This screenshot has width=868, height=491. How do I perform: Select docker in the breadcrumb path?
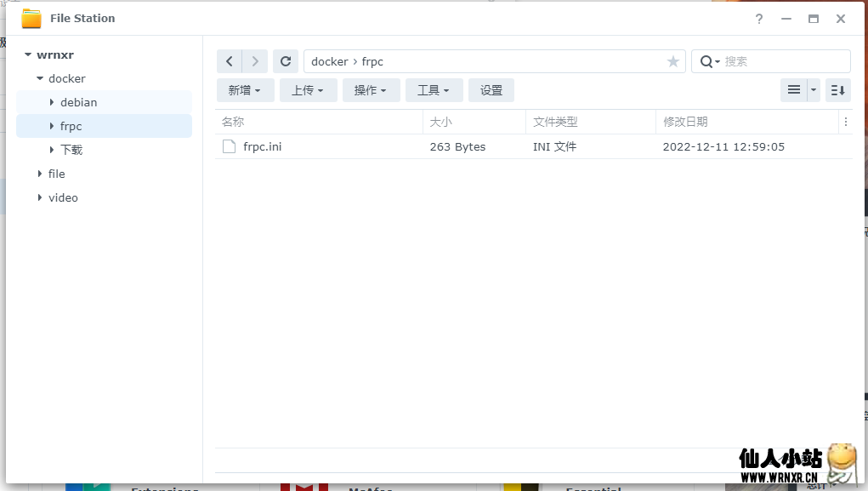tap(330, 60)
